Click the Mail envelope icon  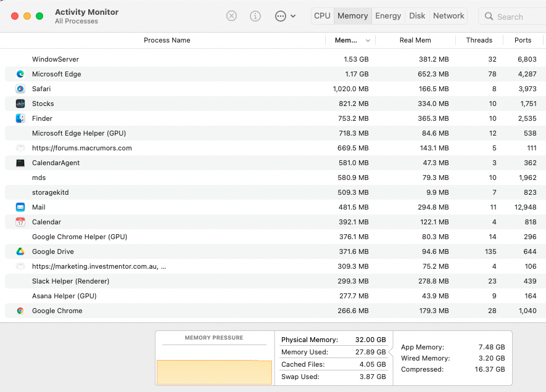click(x=20, y=207)
